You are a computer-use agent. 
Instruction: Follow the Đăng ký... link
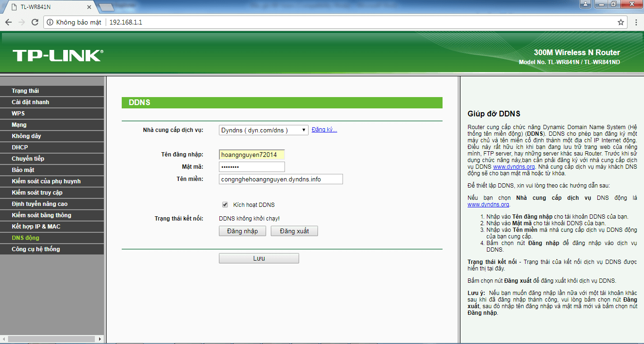324,130
